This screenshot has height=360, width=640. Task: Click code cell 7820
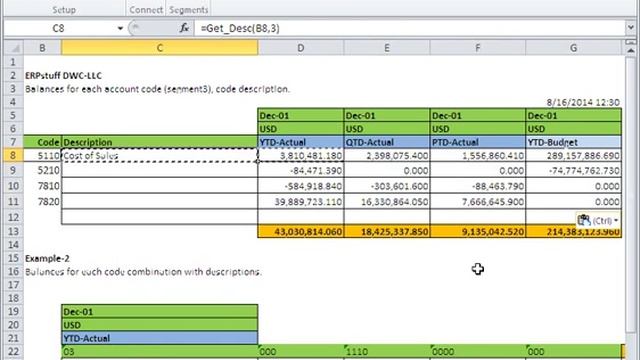click(42, 202)
